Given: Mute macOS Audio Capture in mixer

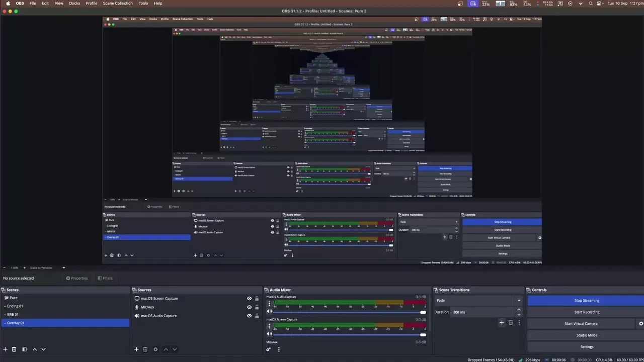Looking at the screenshot, I should click(269, 312).
